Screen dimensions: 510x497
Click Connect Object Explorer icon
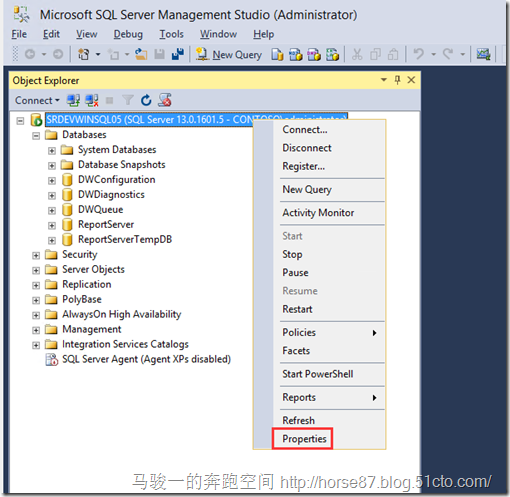[x=73, y=100]
